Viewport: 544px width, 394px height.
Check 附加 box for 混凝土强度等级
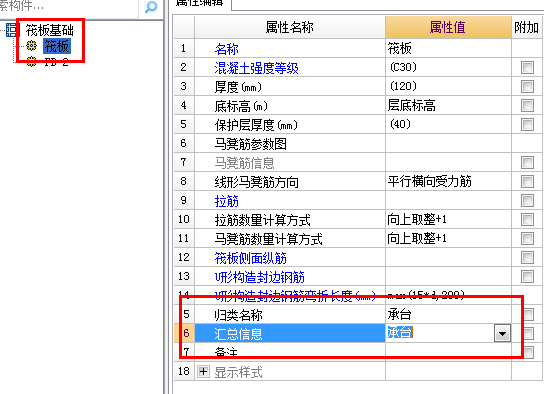527,67
